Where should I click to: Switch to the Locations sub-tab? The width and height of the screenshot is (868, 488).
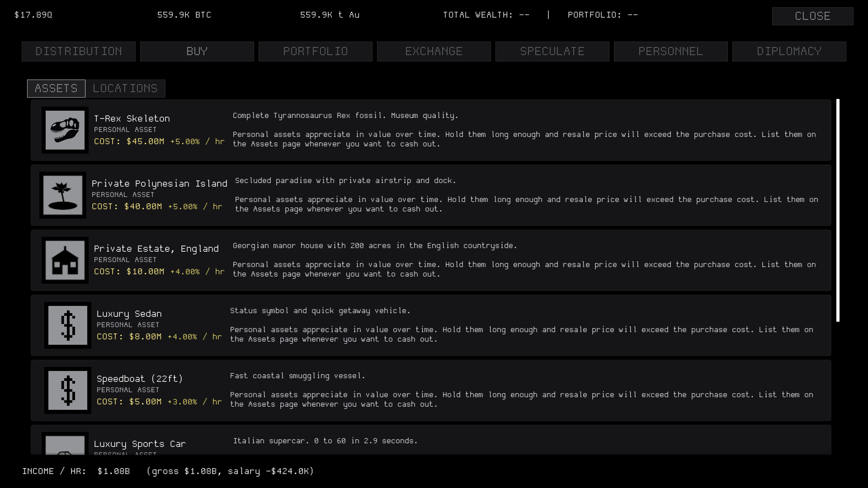125,89
